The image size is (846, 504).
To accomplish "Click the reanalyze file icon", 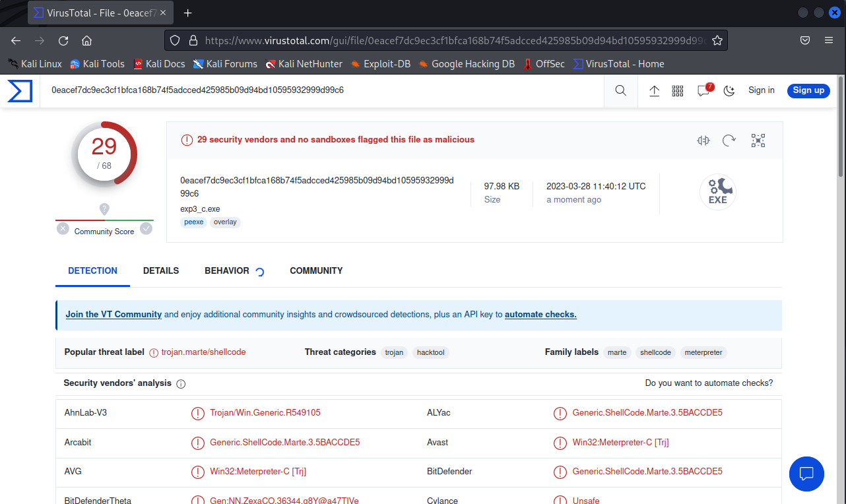I will pos(729,140).
